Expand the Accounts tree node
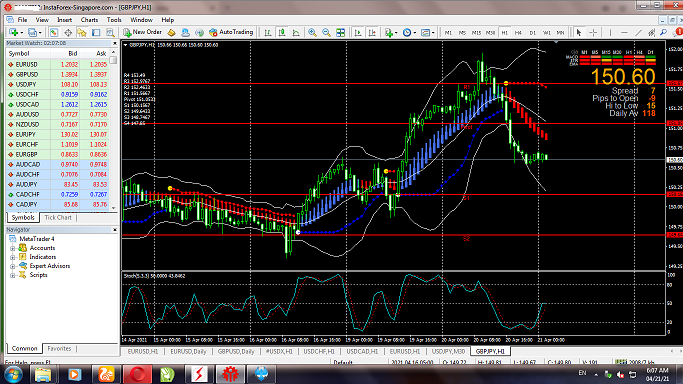Screen dimensions: 683x384 tap(13, 248)
